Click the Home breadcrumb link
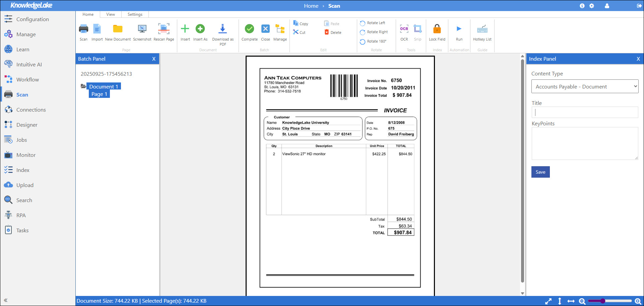The height and width of the screenshot is (306, 644). point(311,6)
